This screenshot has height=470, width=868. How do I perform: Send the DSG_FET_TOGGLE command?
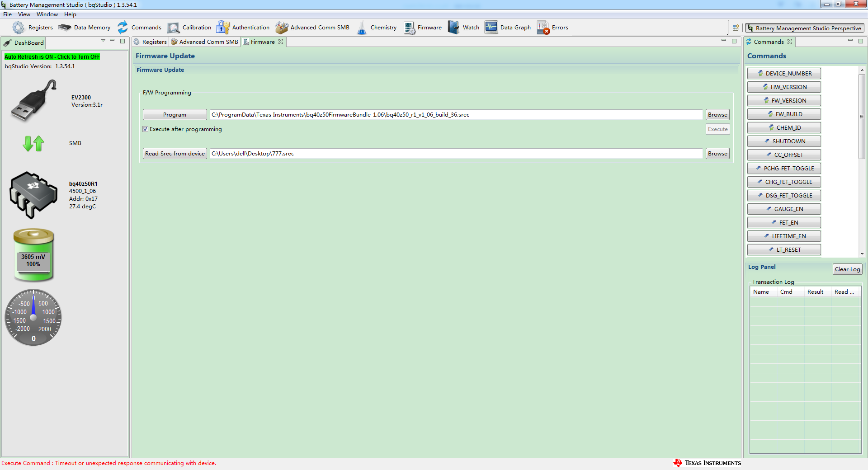pyautogui.click(x=784, y=196)
